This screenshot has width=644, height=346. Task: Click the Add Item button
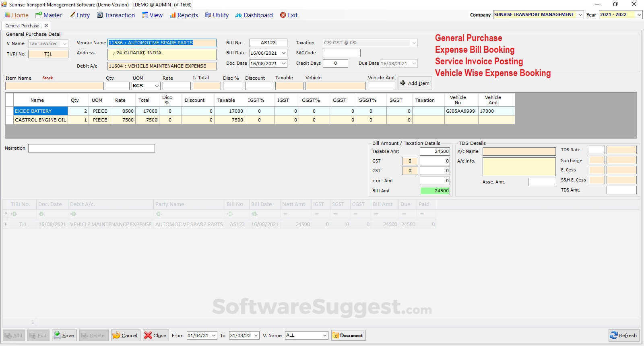[415, 83]
